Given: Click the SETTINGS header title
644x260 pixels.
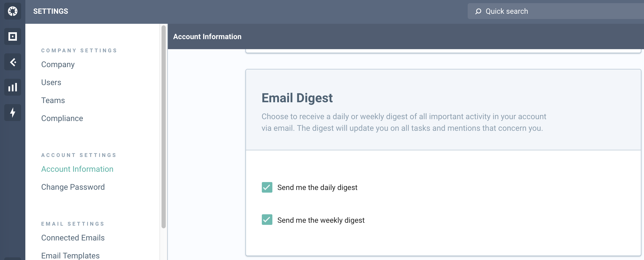Looking at the screenshot, I should click(51, 11).
